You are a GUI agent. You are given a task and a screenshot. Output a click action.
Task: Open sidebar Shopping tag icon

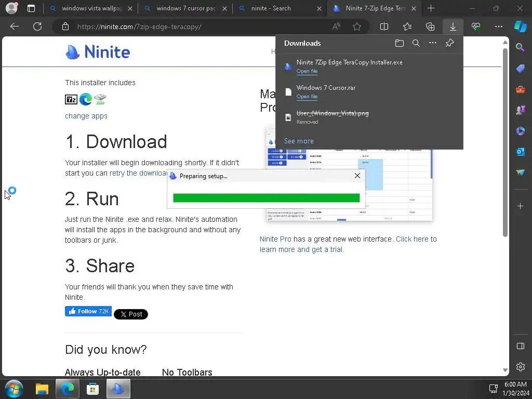[x=520, y=69]
